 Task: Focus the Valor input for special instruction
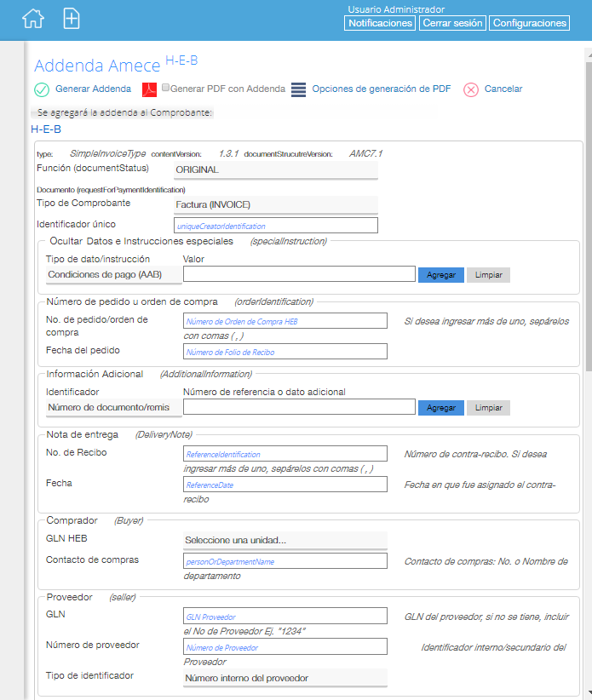299,274
